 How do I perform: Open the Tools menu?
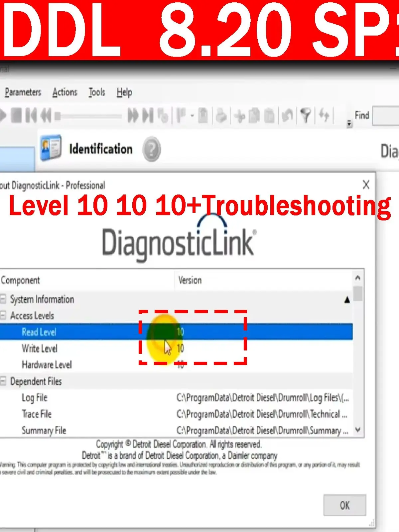pos(97,92)
